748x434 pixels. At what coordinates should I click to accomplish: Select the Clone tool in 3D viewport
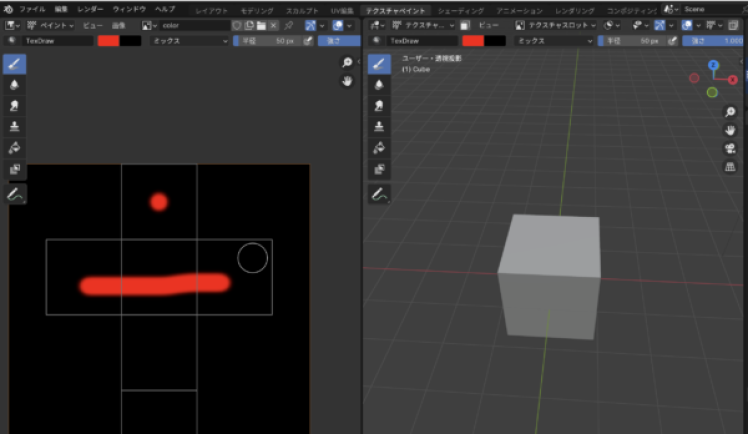point(380,126)
